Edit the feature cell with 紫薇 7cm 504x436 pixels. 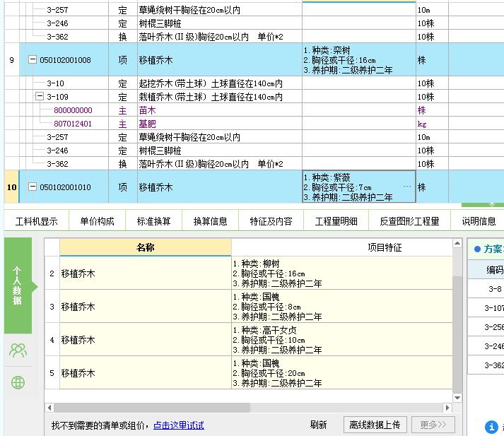coord(358,187)
